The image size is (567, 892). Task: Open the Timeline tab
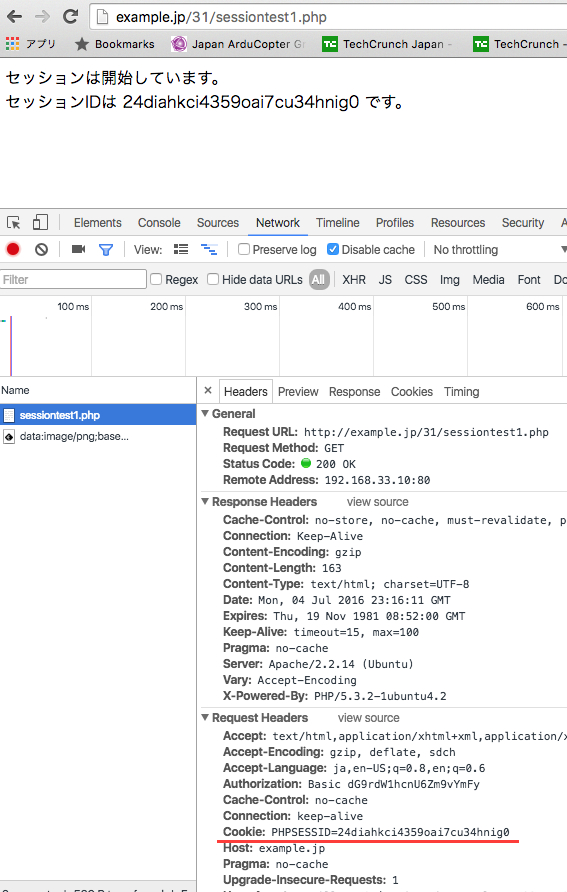pos(338,223)
